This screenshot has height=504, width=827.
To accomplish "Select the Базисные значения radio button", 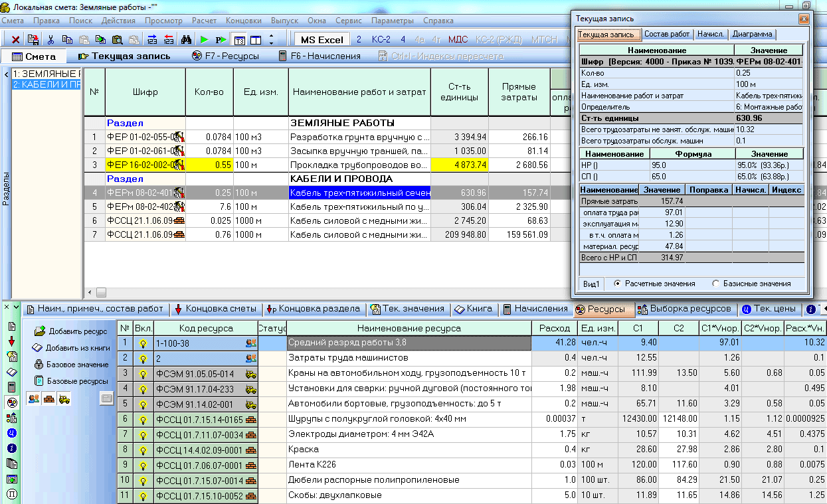I will click(x=715, y=284).
